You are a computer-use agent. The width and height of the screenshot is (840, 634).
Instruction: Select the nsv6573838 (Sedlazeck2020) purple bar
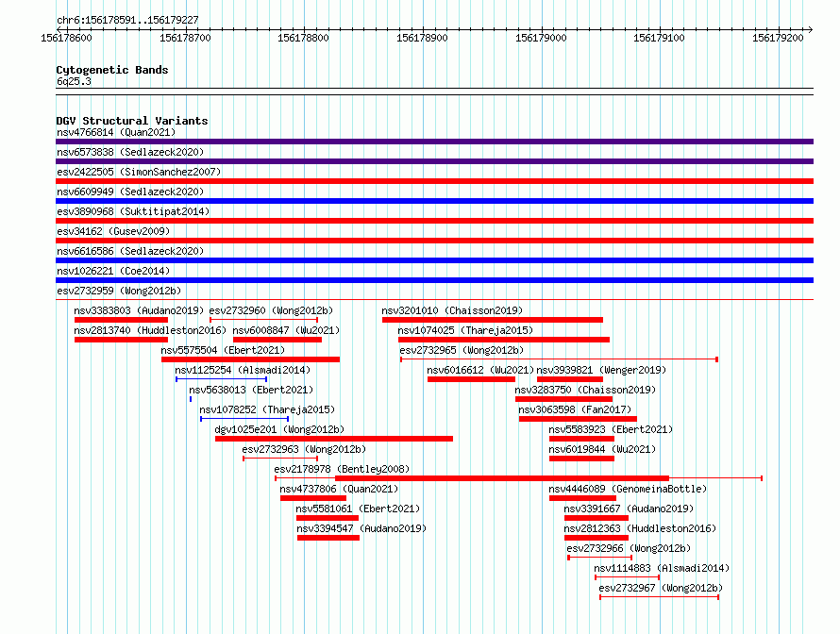point(434,161)
